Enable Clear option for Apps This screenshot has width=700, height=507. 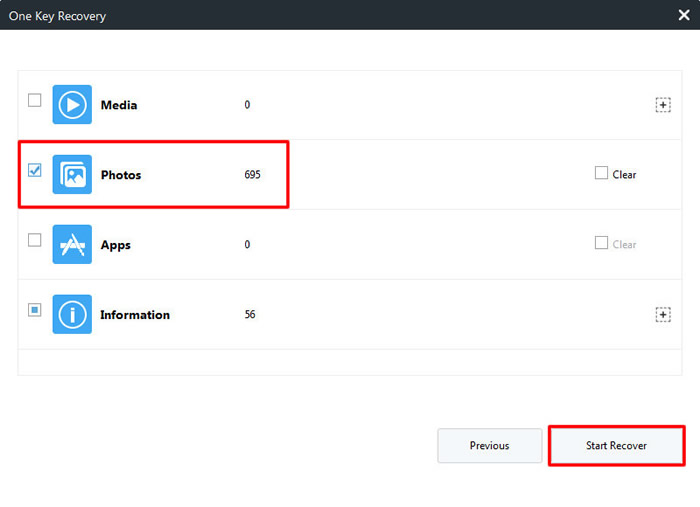601,243
